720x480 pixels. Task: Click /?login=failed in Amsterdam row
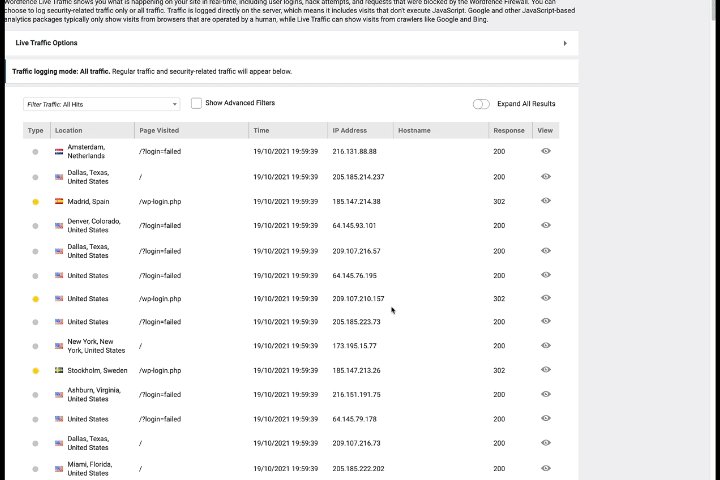(x=160, y=151)
